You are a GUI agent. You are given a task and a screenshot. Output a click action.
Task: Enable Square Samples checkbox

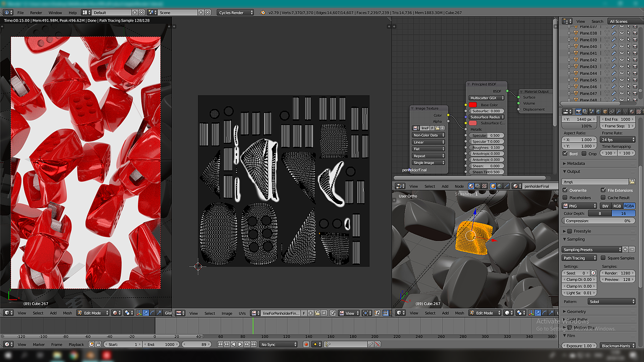[603, 258]
